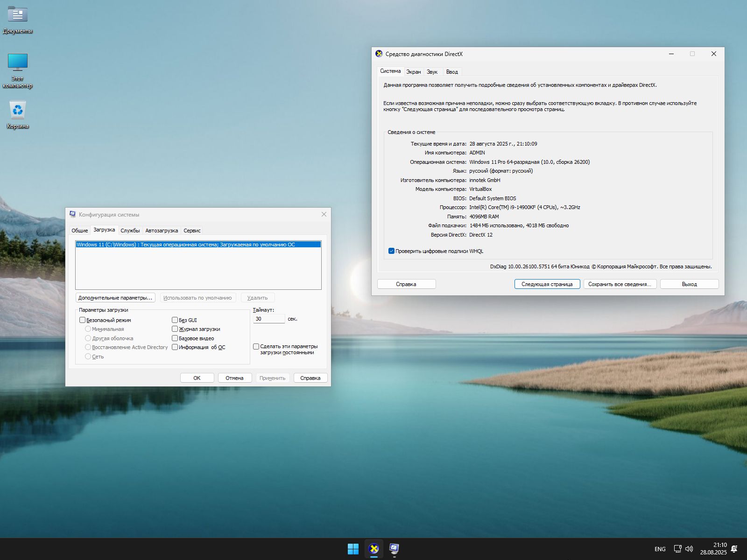The image size is (747, 560).
Task: Open the Система tab in DxDiag
Action: pyautogui.click(x=390, y=71)
